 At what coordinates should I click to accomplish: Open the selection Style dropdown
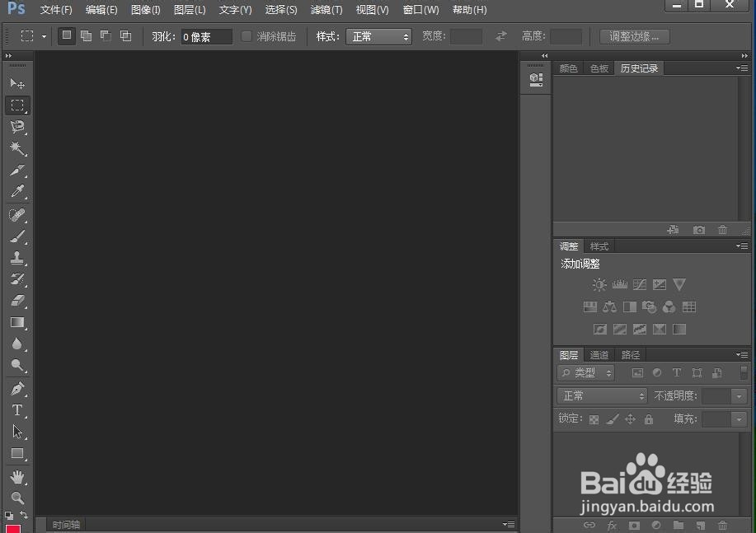click(378, 35)
